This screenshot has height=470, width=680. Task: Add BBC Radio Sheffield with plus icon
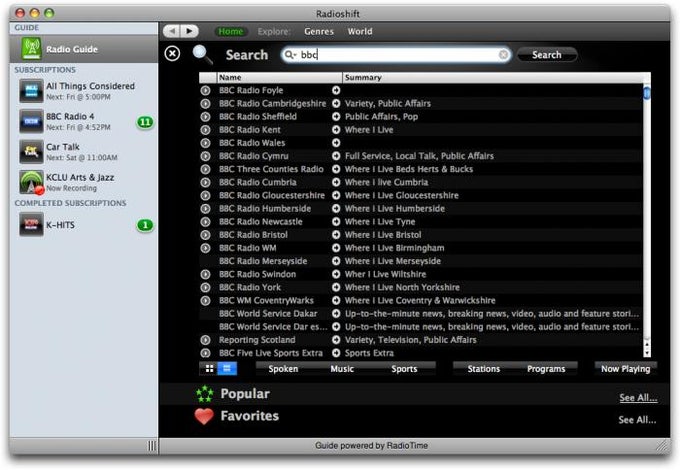[x=336, y=117]
